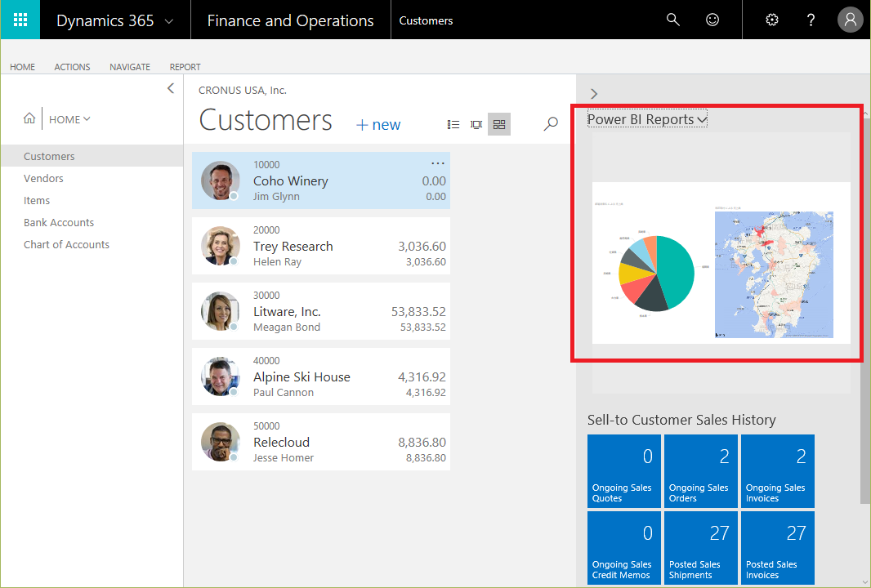871x588 pixels.
Task: Click Helen Ray's profile photo
Action: (221, 246)
